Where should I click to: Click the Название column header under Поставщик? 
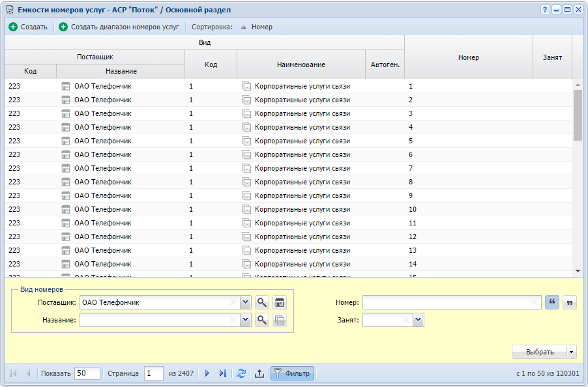pyautogui.click(x=121, y=71)
